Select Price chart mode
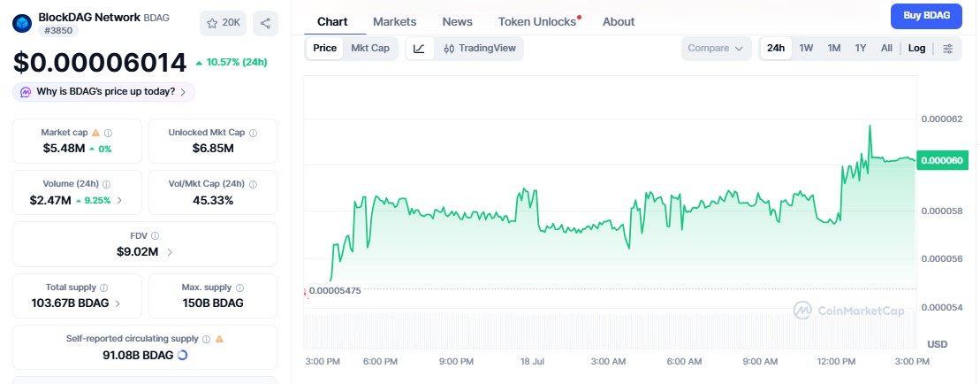Image resolution: width=980 pixels, height=384 pixels. point(325,48)
